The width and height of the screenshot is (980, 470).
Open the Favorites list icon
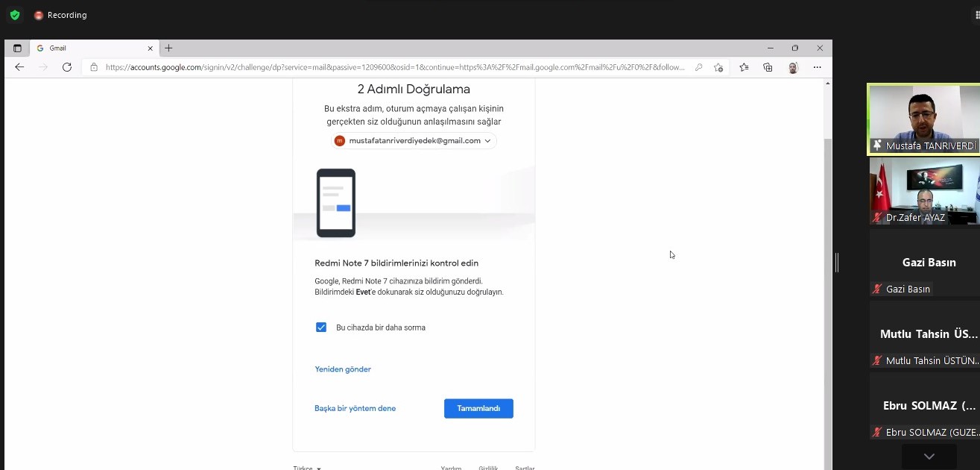(744, 67)
